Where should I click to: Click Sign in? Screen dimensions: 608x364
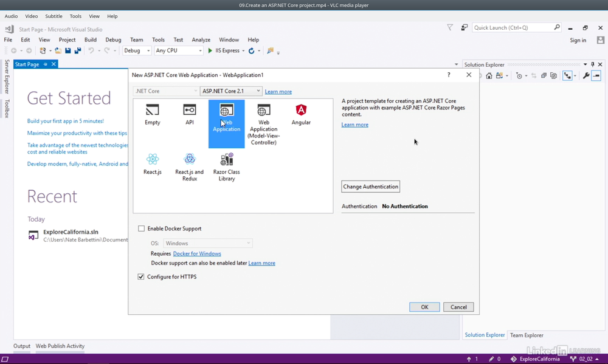pos(578,40)
